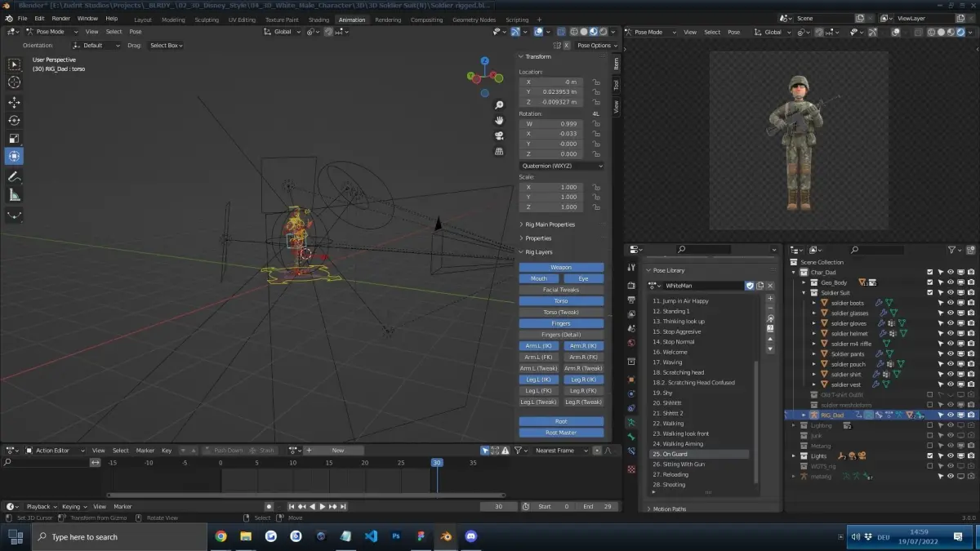980x551 pixels.
Task: Toggle the Arm.L (IK) rig layer button
Action: pyautogui.click(x=539, y=346)
